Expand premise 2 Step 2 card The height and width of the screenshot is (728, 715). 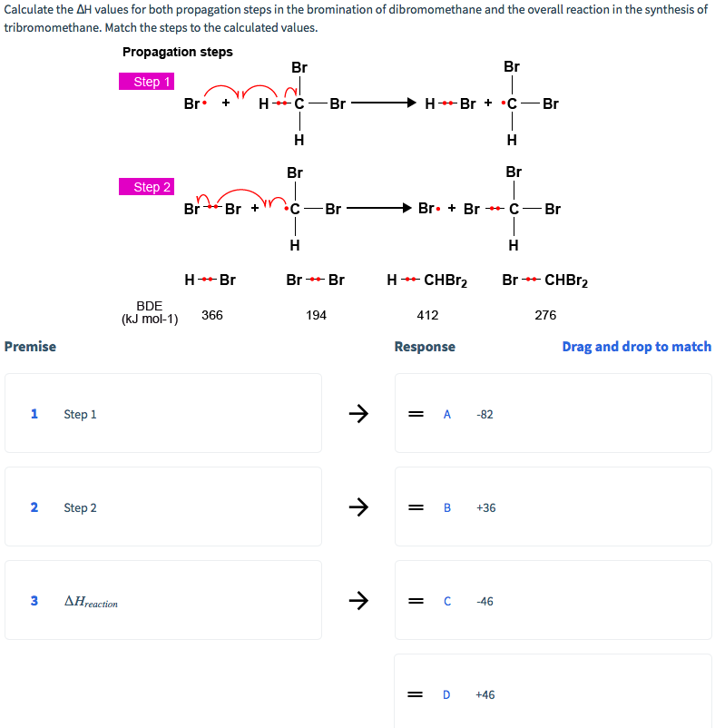(x=163, y=507)
